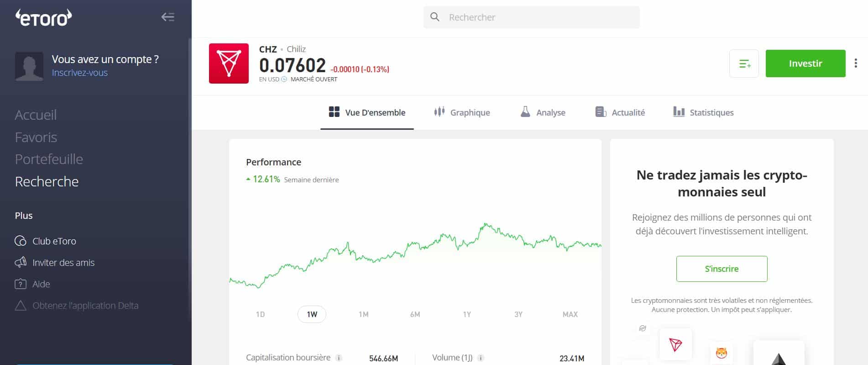This screenshot has width=868, height=365.
Task: Follow the Inscrivez-vous link
Action: point(80,73)
